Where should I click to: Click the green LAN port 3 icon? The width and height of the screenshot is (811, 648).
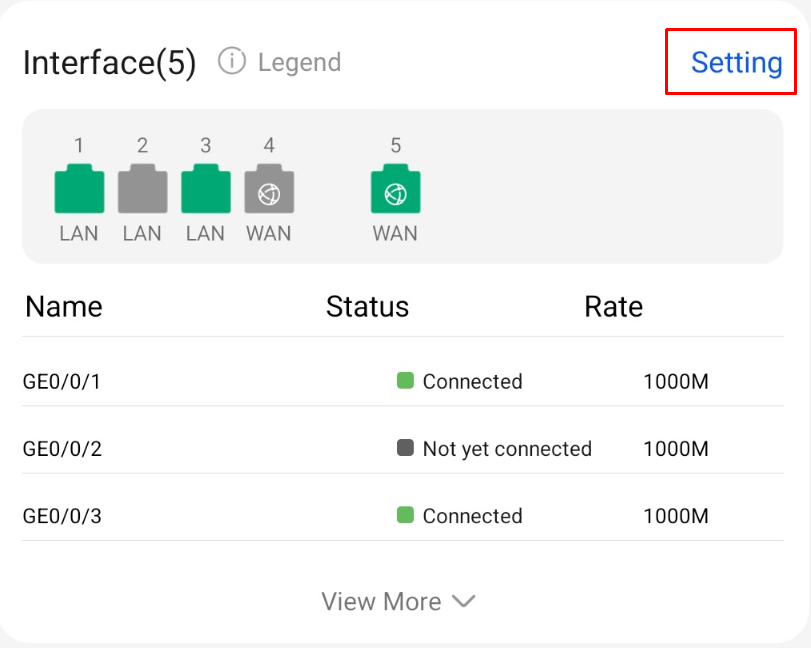coord(206,188)
